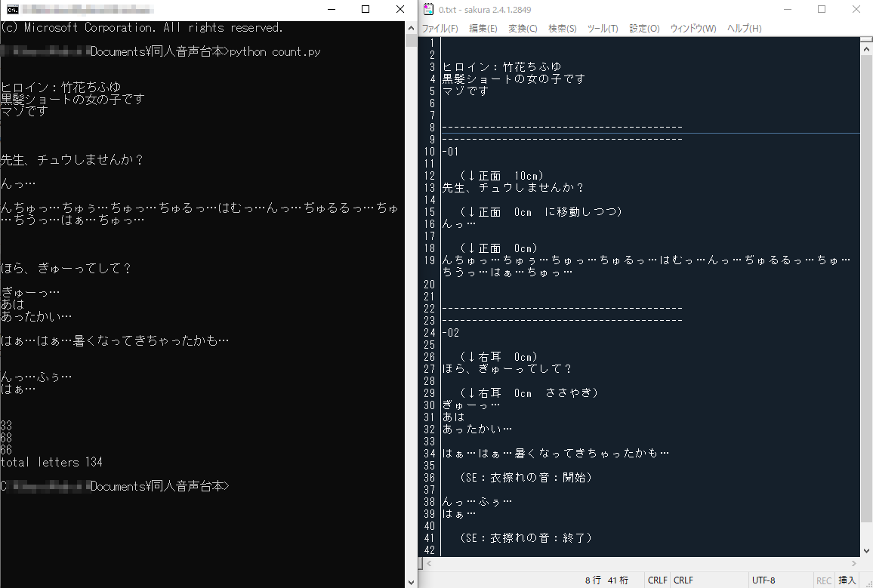The height and width of the screenshot is (588, 873).
Task: Click the number 68 in command prompt output
Action: tap(6, 439)
